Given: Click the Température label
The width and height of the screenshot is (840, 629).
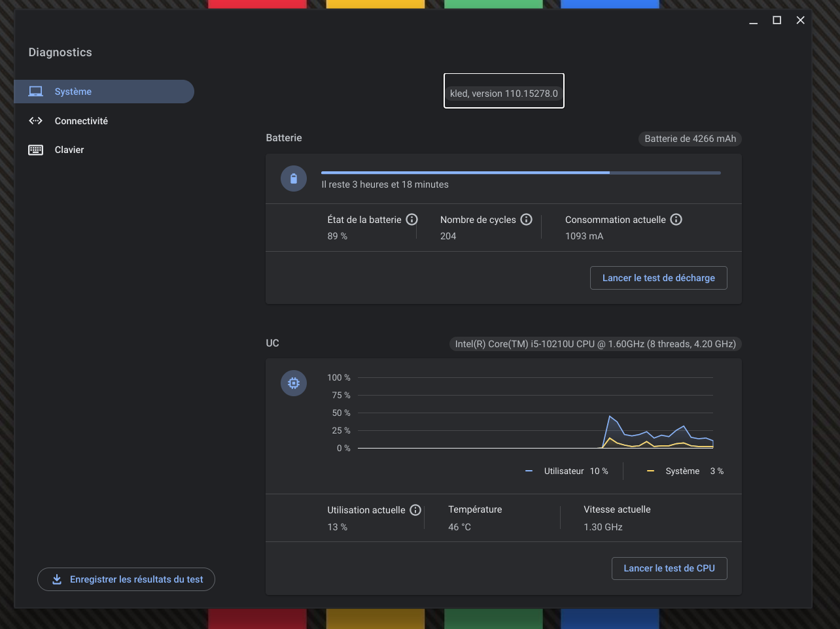Looking at the screenshot, I should [x=475, y=509].
